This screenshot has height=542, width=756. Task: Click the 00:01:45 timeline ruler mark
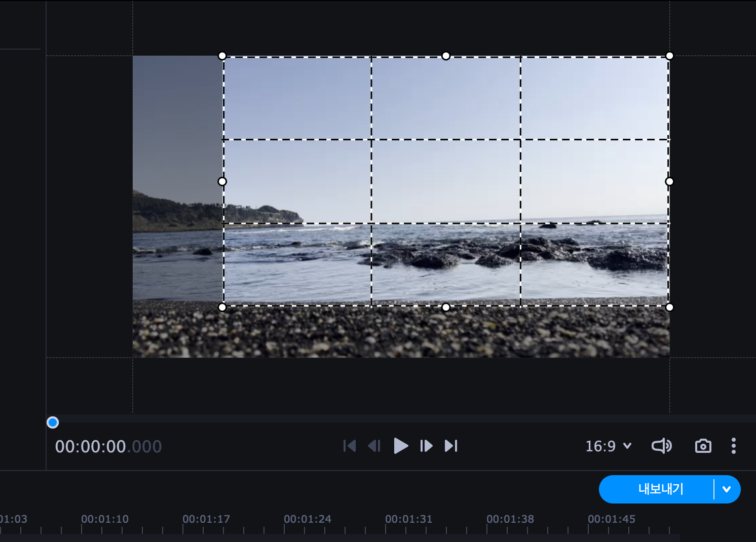click(x=612, y=519)
